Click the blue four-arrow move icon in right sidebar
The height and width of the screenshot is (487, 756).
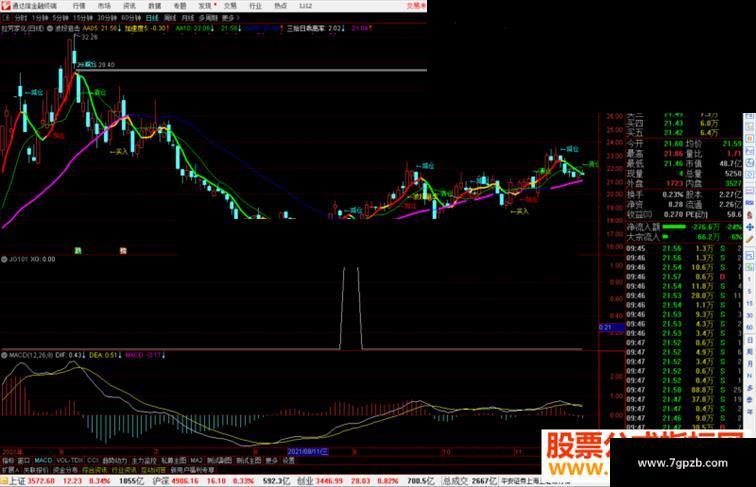749,227
